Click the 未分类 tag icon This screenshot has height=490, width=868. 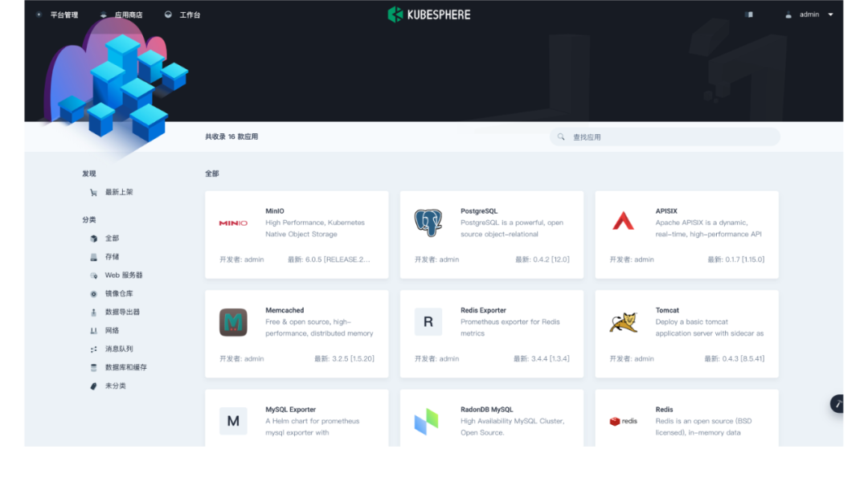pyautogui.click(x=93, y=386)
